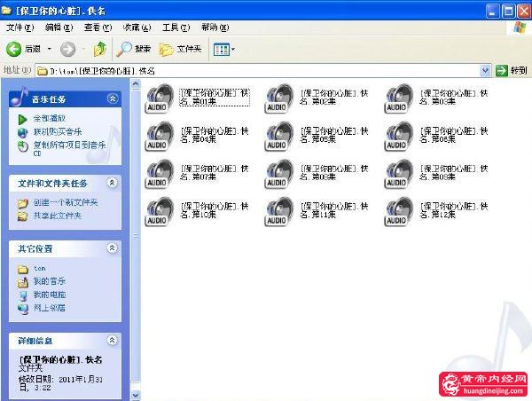Click the 共享此文件夹 link

click(58, 216)
